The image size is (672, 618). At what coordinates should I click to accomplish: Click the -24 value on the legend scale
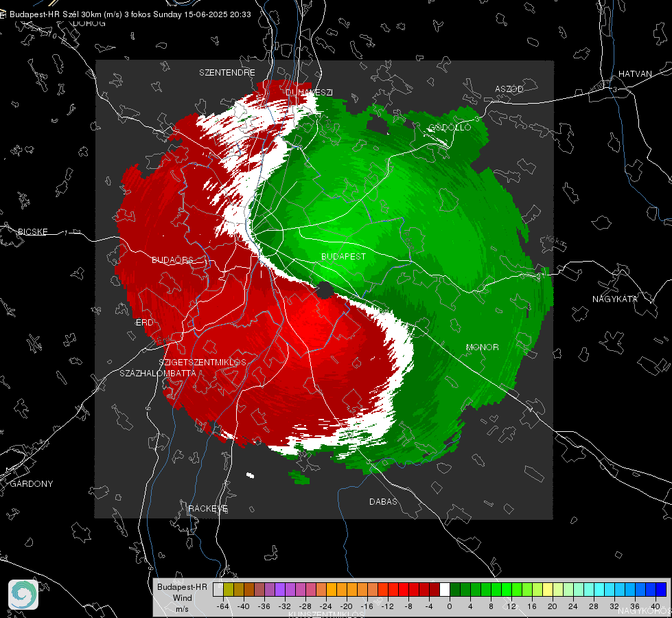326,606
